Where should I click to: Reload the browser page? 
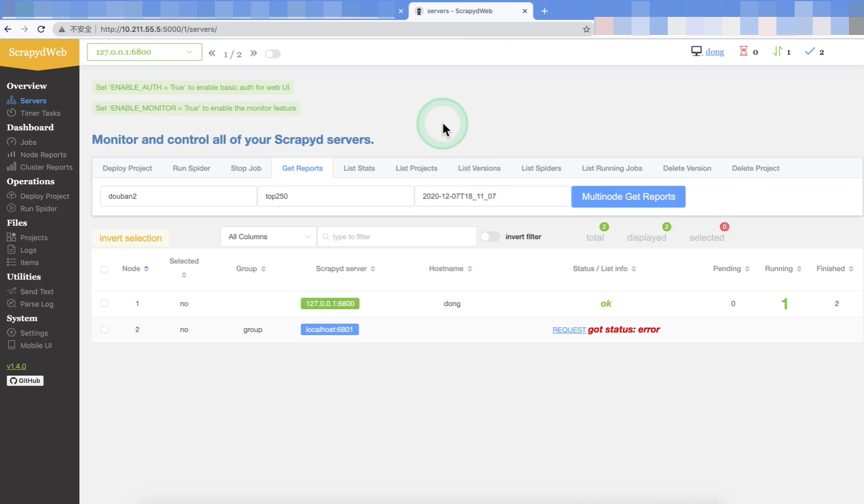(x=41, y=29)
